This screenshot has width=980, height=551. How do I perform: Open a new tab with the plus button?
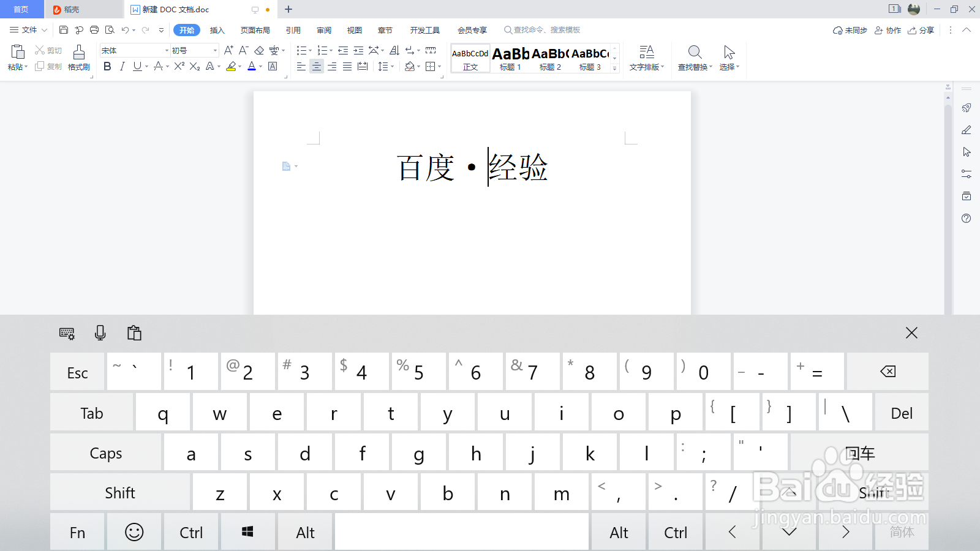point(288,9)
